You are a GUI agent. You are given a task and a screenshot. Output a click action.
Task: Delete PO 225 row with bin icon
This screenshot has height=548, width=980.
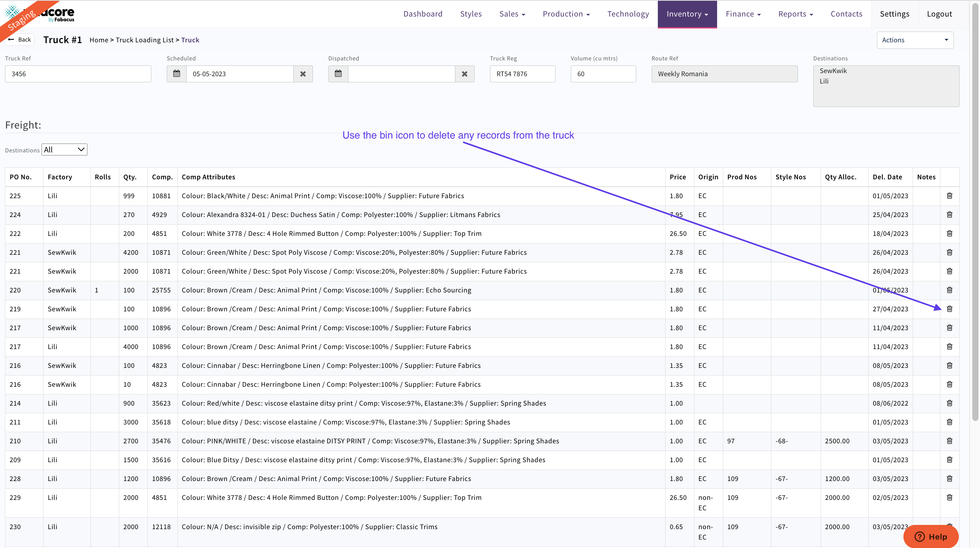click(x=950, y=196)
